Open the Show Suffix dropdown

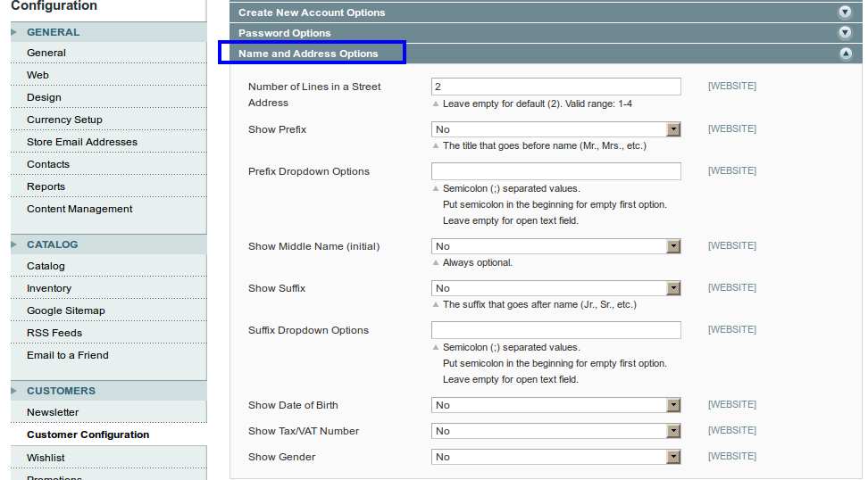[555, 288]
